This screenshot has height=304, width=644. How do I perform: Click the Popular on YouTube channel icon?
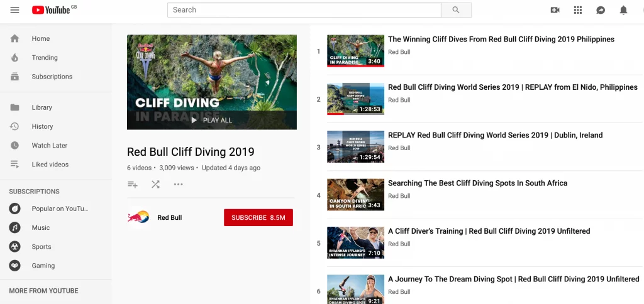coord(15,209)
